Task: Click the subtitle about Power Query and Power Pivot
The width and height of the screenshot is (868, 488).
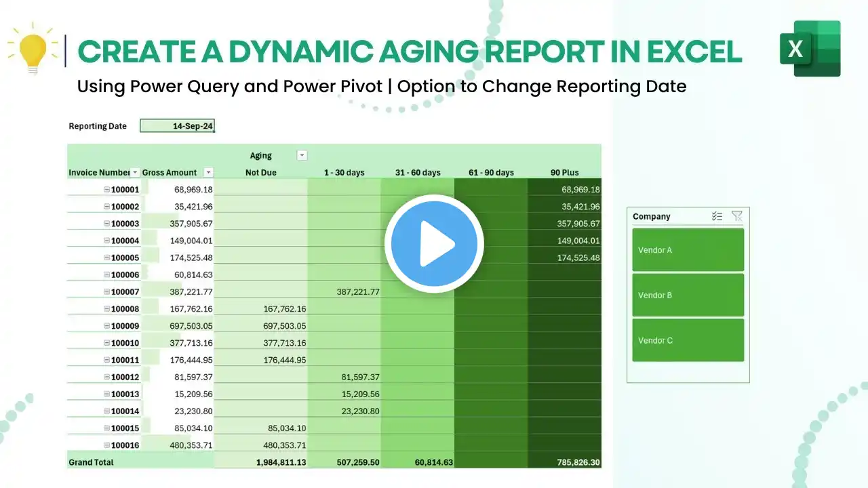Action: [x=382, y=87]
